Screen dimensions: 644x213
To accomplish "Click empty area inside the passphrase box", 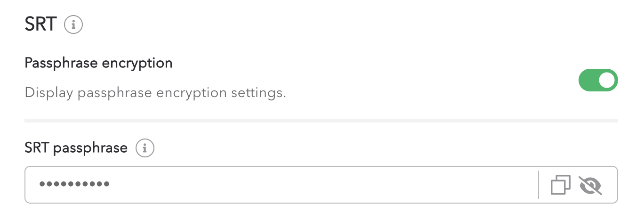I will 330,185.
